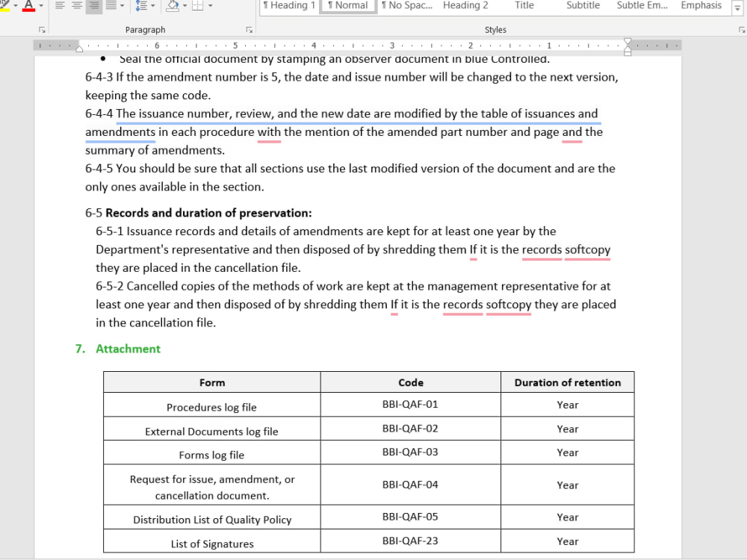Click the 'BBI-QAF-05' code cell
This screenshot has width=747, height=560.
tap(410, 517)
